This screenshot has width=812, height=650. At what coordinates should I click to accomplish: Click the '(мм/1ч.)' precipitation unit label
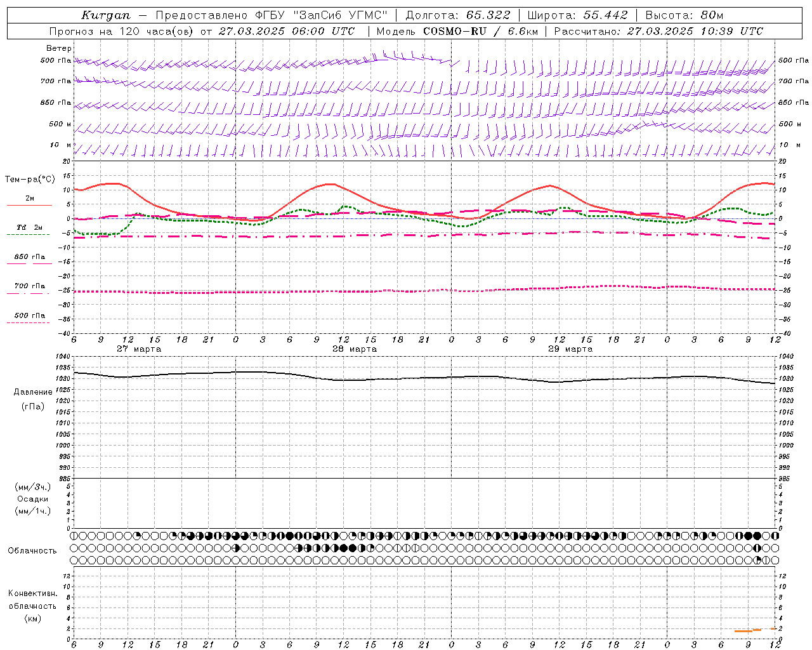point(33,511)
